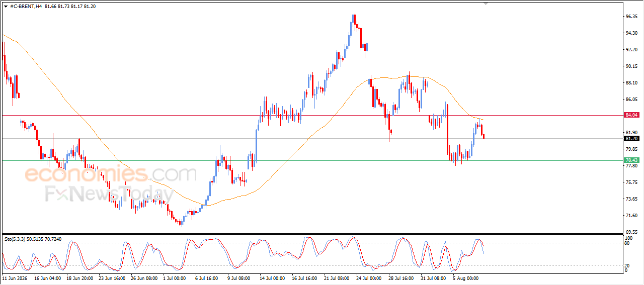This screenshot has height=285, width=644.
Task: Select the 14 Jul 00:00 date label
Action: click(271, 277)
